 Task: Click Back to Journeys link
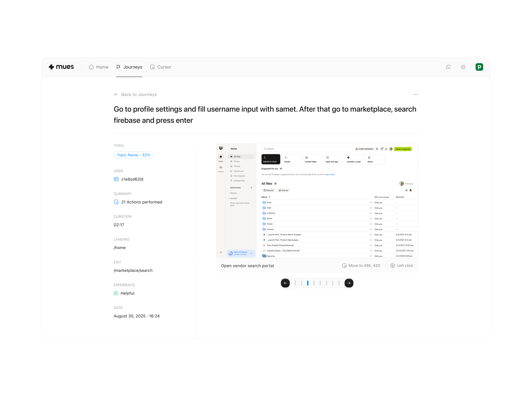135,94
